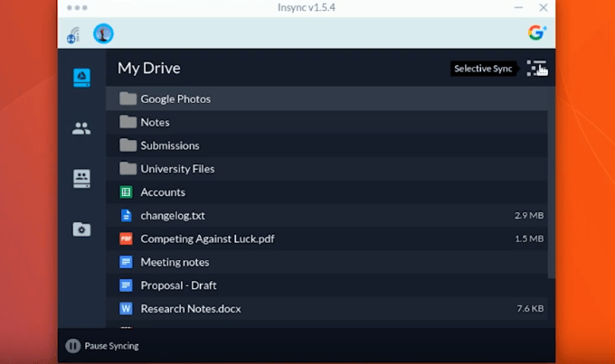Open the account settings folder-gear icon
Image resolution: width=615 pixels, height=364 pixels.
tap(81, 229)
